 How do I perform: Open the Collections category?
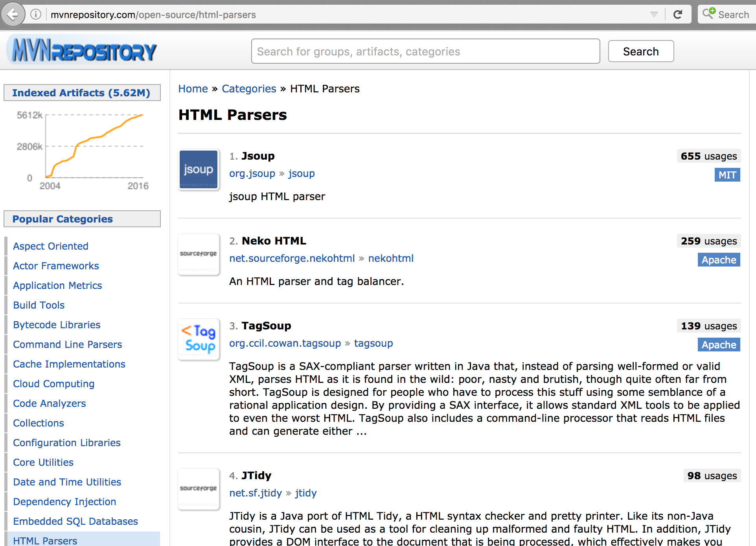39,423
